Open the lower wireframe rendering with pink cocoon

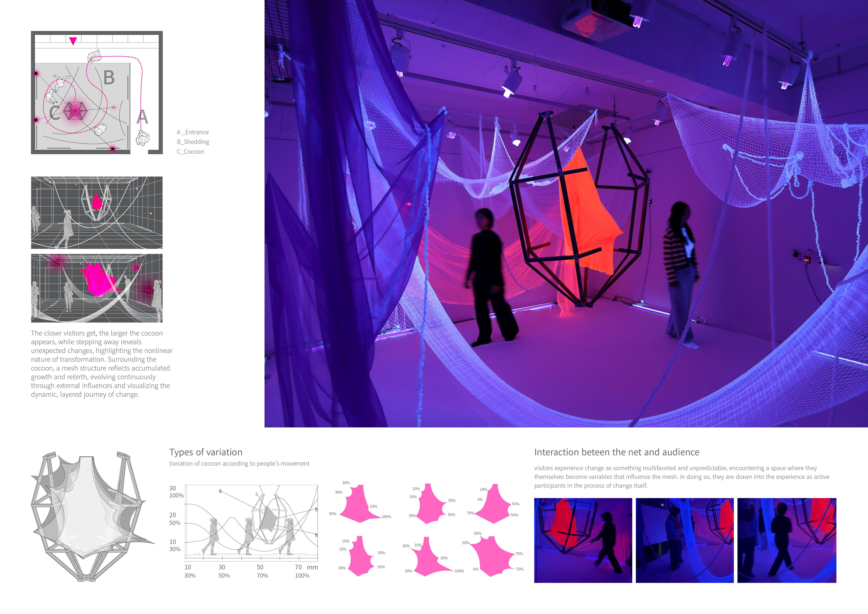[x=97, y=288]
